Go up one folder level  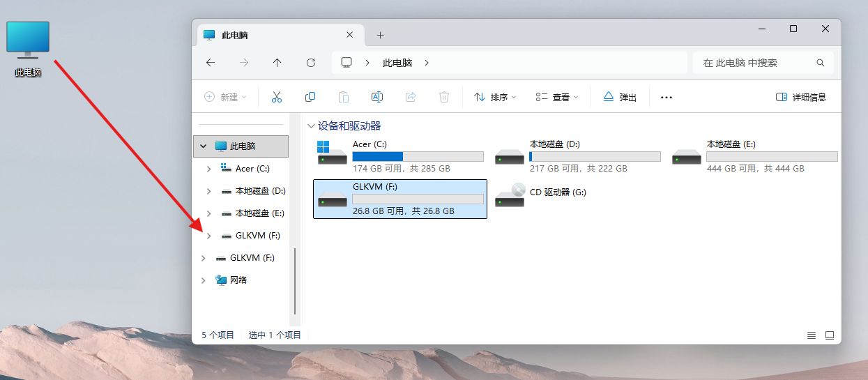tap(277, 63)
